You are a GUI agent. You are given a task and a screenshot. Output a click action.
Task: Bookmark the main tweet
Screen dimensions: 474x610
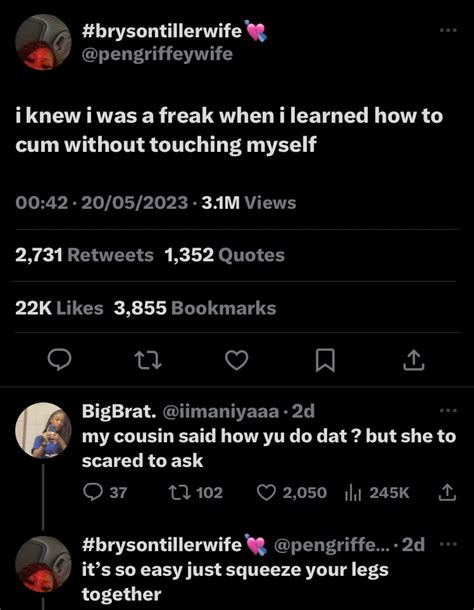coord(325,360)
